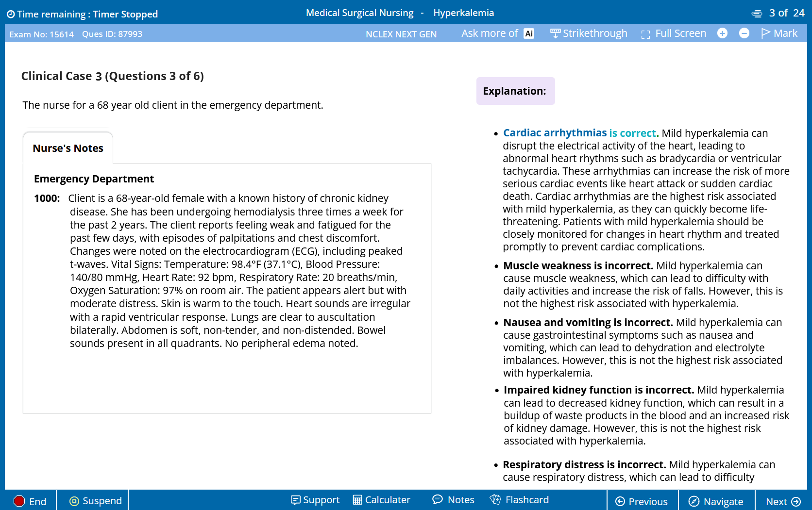The image size is (812, 510).
Task: Click the 'Medical Surgical Nursing' title
Action: tap(360, 13)
